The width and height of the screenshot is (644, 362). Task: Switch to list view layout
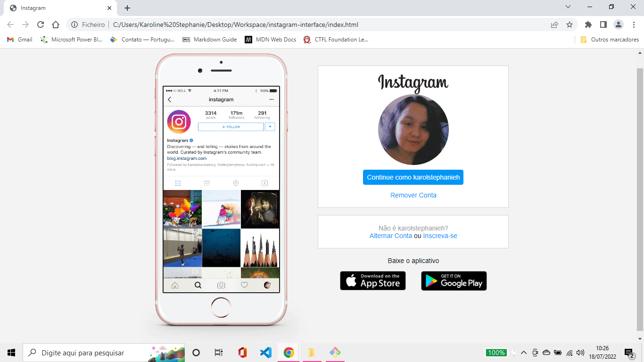(x=206, y=183)
